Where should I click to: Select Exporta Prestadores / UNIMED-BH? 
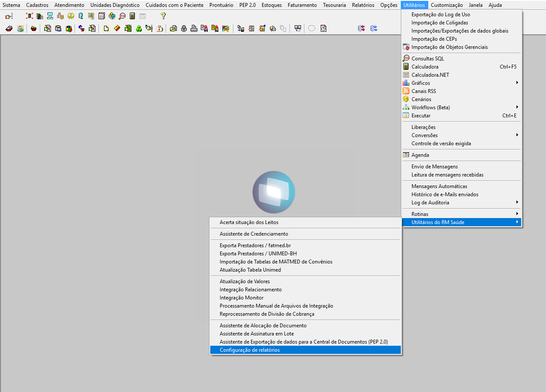(305, 254)
